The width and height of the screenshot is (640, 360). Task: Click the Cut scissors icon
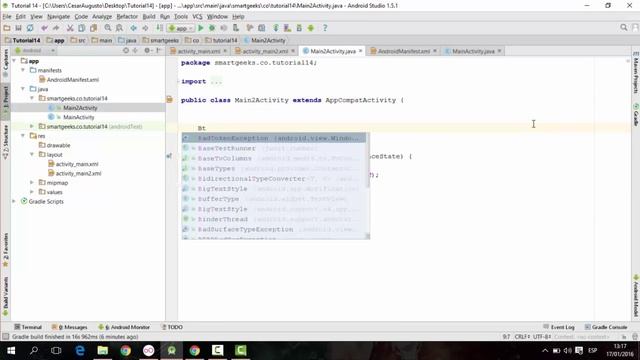point(70,28)
